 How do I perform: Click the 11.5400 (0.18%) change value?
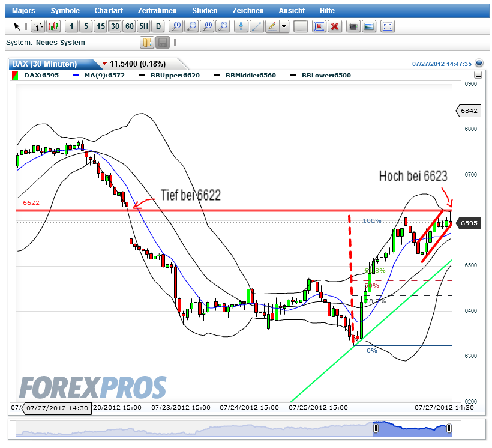click(x=137, y=64)
